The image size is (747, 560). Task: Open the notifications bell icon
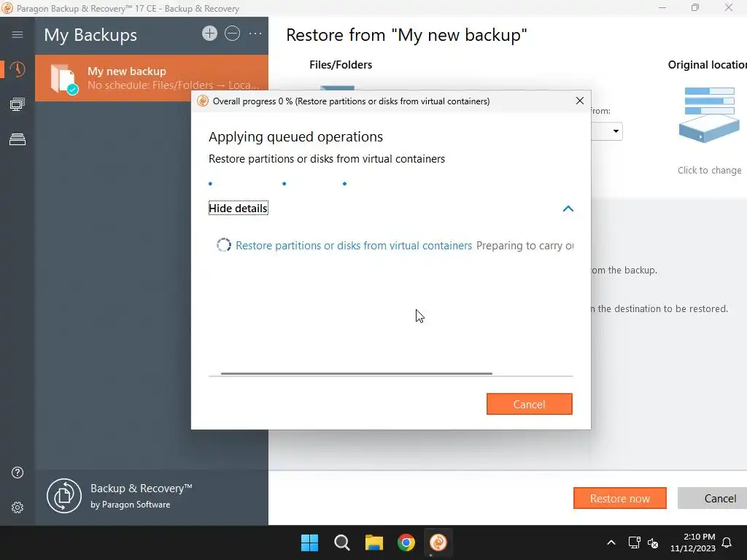click(727, 542)
